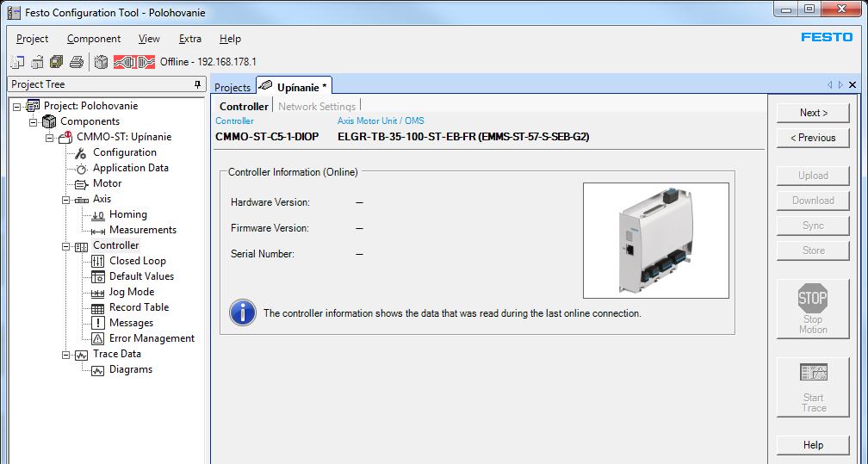Collapse the CMMO-ST: Upínanie node
Screen dimensions: 868x464
pos(50,138)
